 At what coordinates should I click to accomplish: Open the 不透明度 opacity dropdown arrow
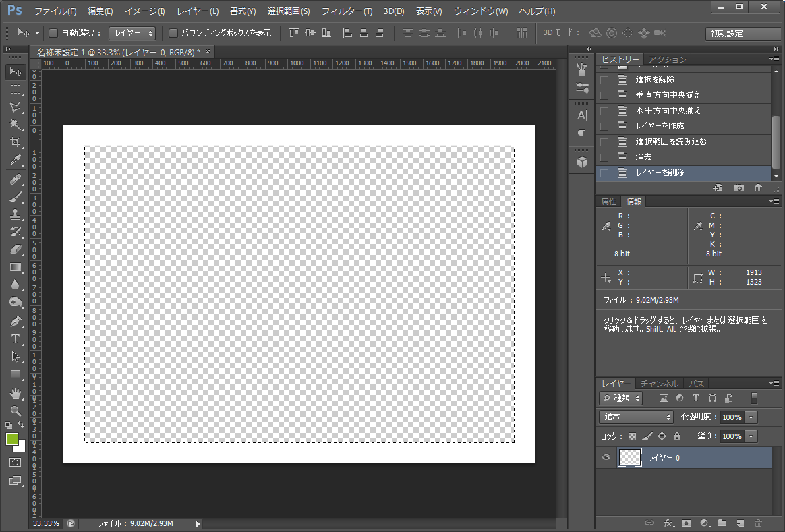coord(751,417)
